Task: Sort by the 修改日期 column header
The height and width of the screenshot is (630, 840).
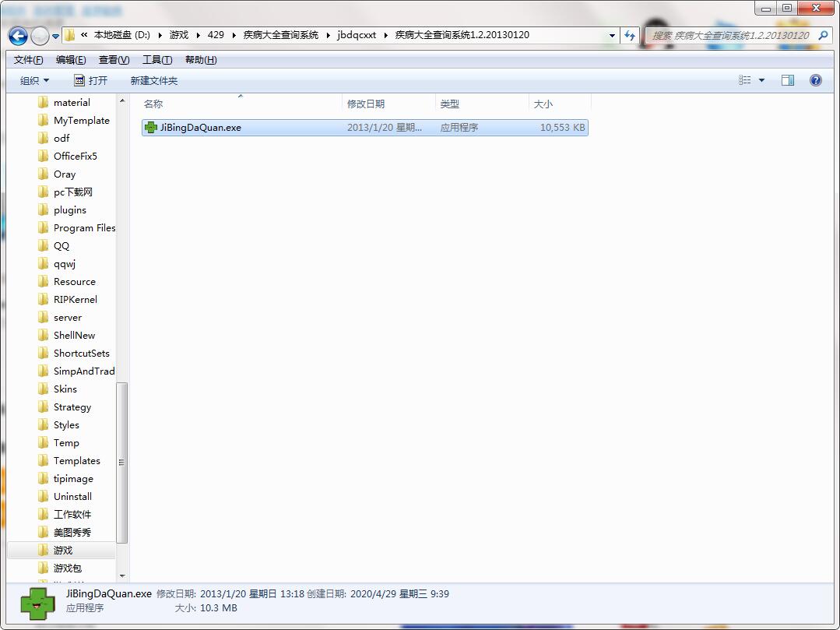Action: pyautogui.click(x=389, y=104)
